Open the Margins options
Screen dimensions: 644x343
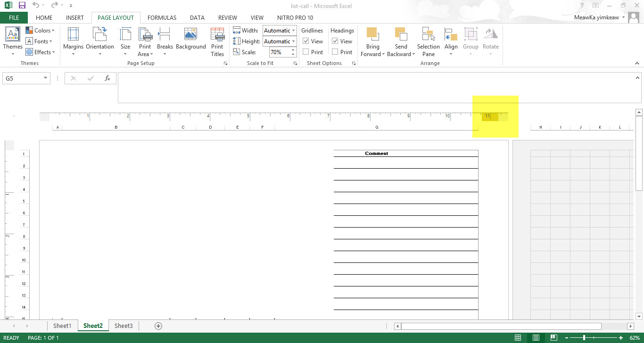pos(73,35)
